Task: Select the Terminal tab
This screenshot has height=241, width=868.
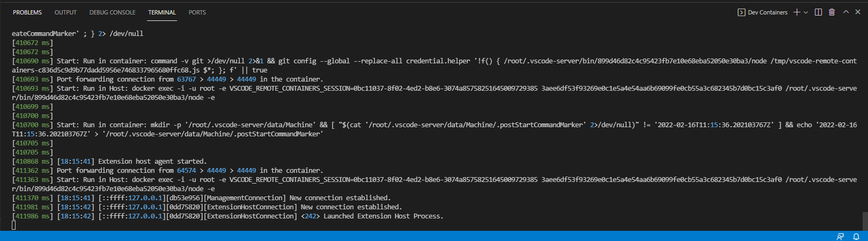Action: click(162, 12)
